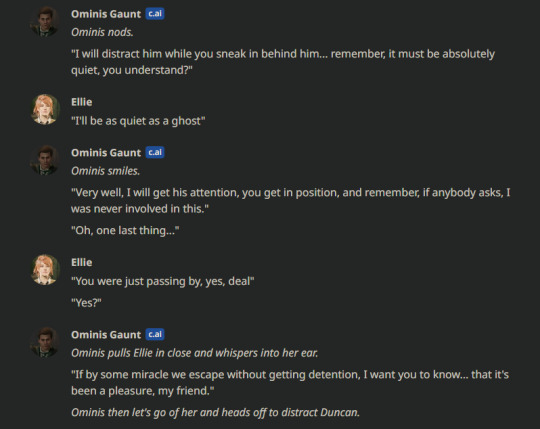Select the "Oh, one last thing..." line

pyautogui.click(x=125, y=230)
